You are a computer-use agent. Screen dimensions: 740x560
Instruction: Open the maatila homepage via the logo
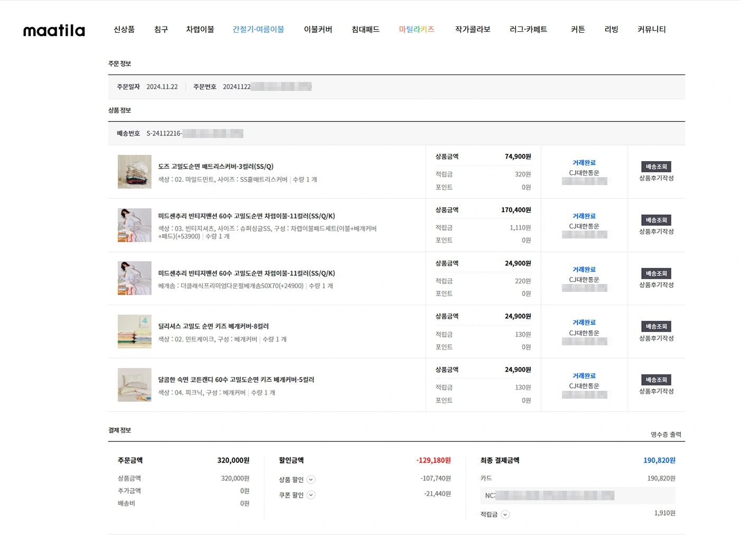[x=53, y=30]
